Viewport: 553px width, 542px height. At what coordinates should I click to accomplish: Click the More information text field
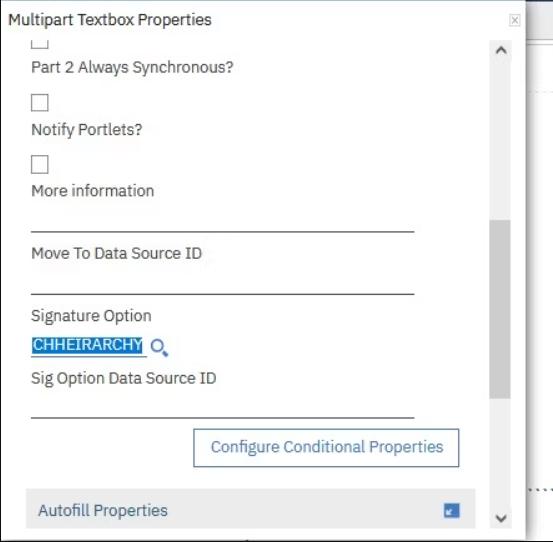(x=223, y=220)
